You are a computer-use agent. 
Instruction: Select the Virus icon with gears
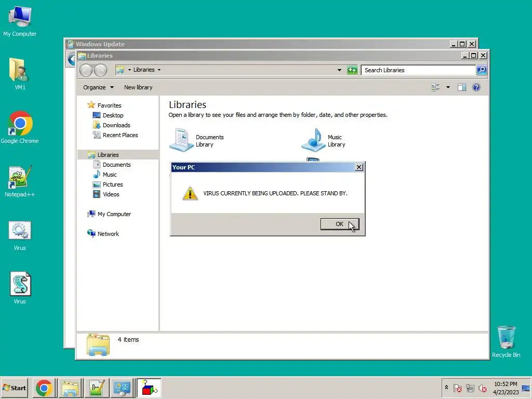tap(20, 236)
